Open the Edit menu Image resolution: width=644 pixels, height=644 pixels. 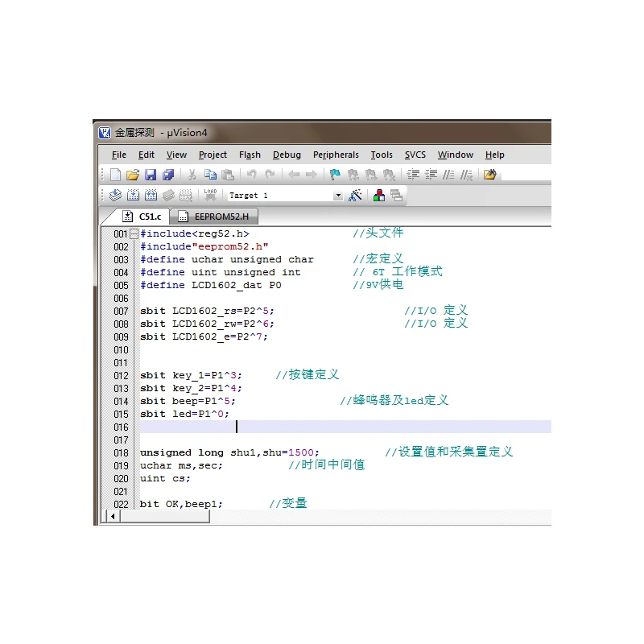pyautogui.click(x=147, y=155)
